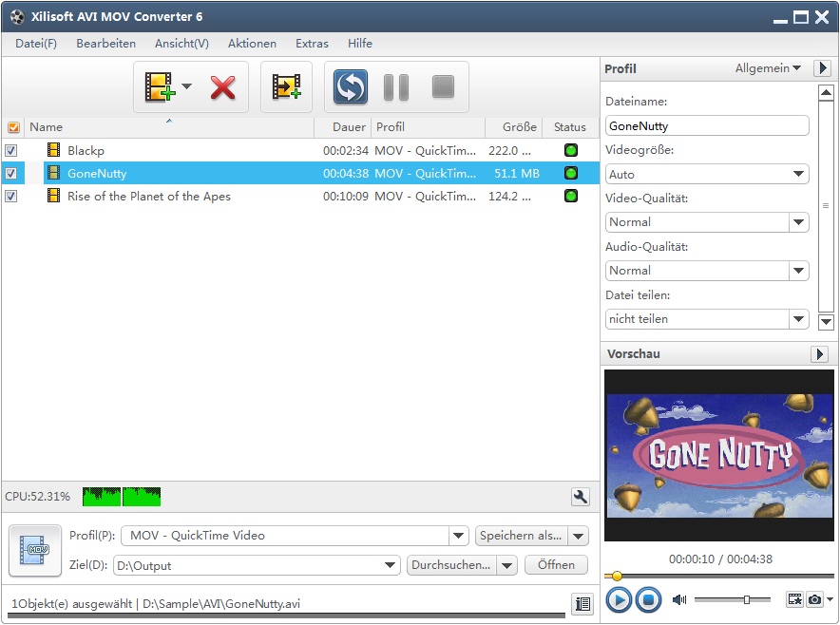Viewport: 840px width, 625px height.
Task: Sort by the Status column header
Action: point(570,127)
